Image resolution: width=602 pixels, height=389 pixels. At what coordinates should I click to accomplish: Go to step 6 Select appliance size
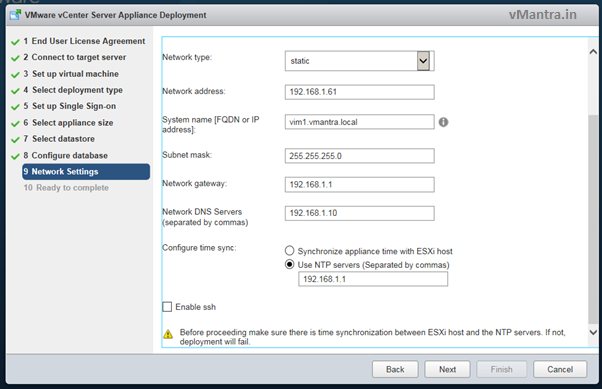tap(68, 123)
